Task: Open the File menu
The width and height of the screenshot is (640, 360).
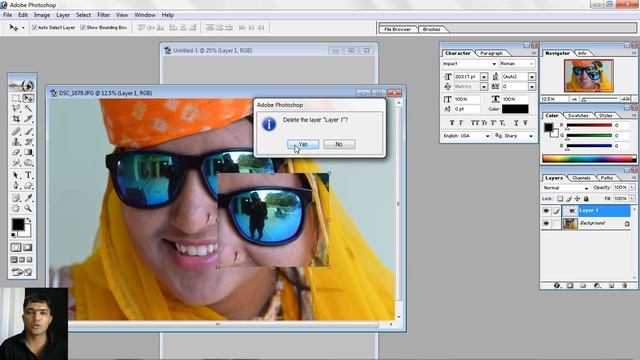Action: tap(7, 15)
